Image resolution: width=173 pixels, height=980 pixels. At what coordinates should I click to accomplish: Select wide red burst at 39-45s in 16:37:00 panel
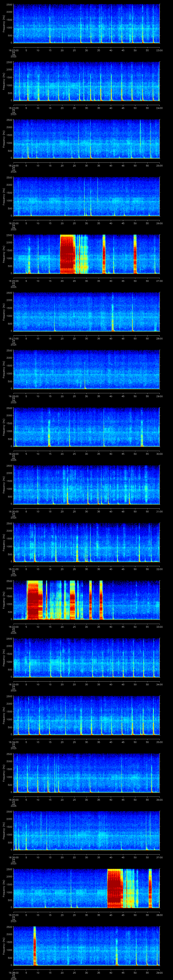click(x=115, y=888)
